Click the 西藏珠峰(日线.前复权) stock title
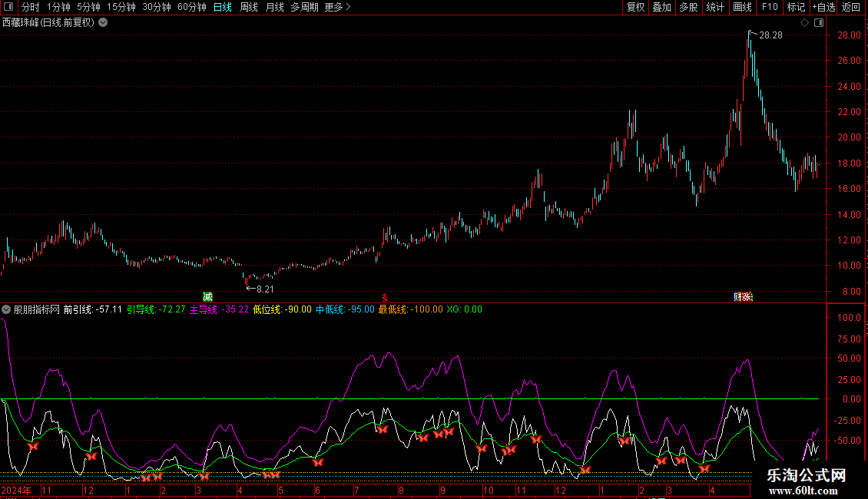Image resolution: width=868 pixels, height=499 pixels. [48, 23]
